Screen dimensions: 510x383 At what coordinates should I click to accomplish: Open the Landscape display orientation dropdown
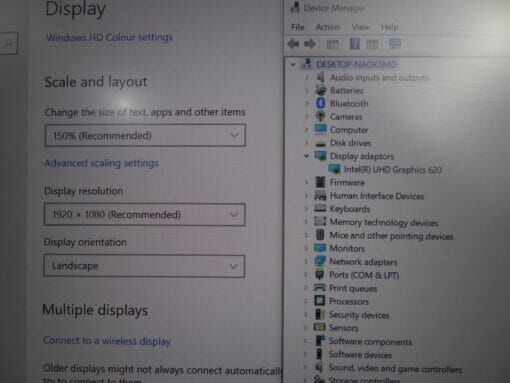point(144,266)
